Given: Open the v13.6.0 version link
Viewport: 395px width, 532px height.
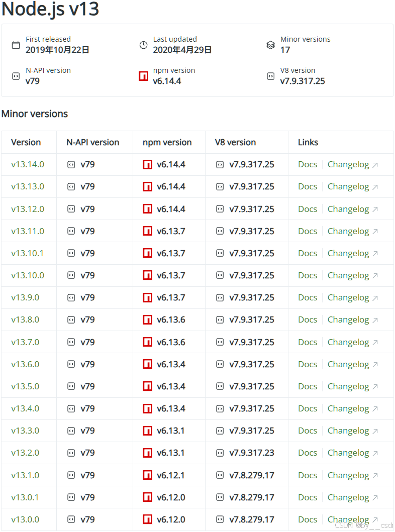Looking at the screenshot, I should click(x=25, y=364).
